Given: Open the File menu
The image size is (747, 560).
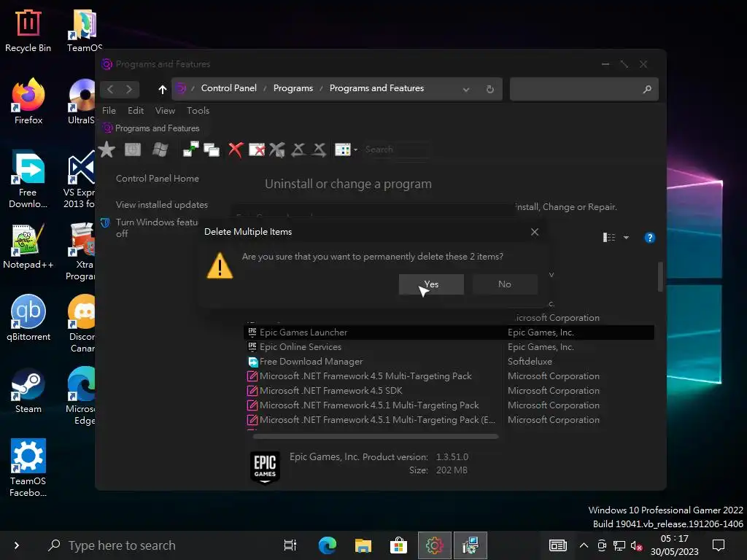Looking at the screenshot, I should pos(109,111).
